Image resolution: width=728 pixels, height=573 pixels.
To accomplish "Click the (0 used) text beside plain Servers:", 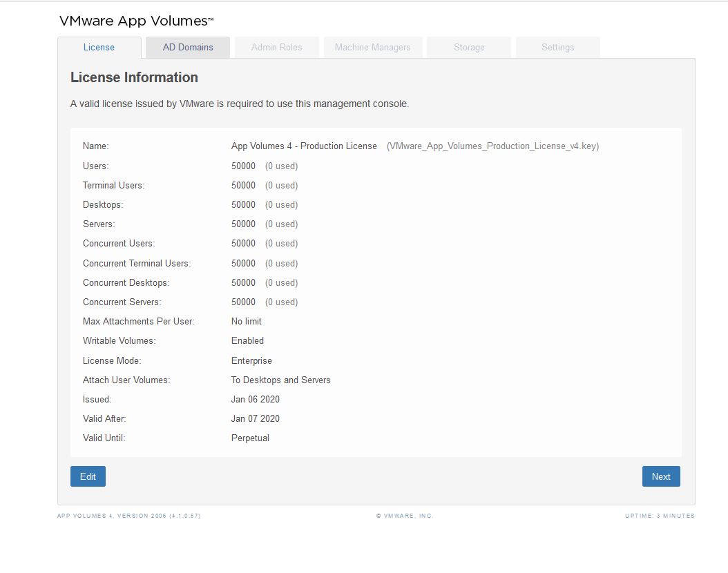I will click(x=281, y=224).
